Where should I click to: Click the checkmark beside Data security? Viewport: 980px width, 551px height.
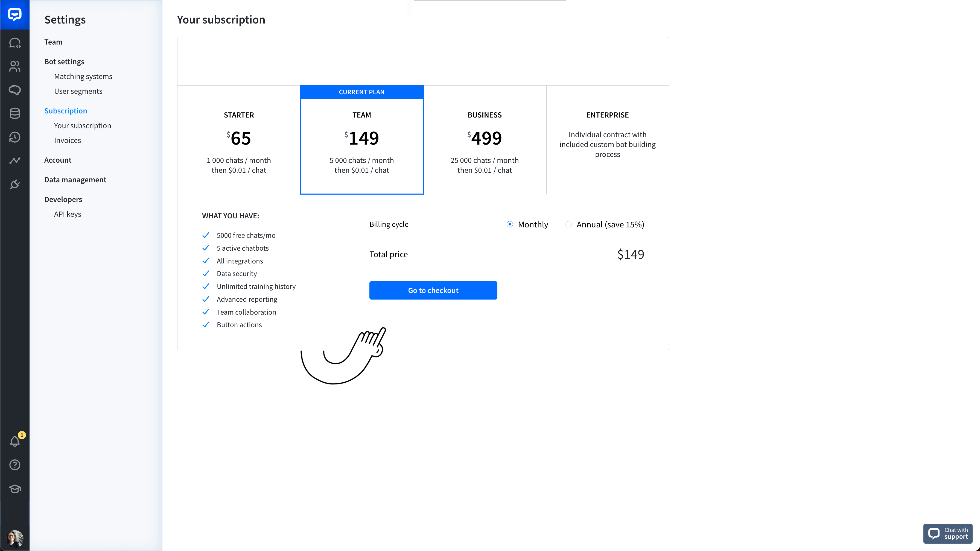(205, 273)
